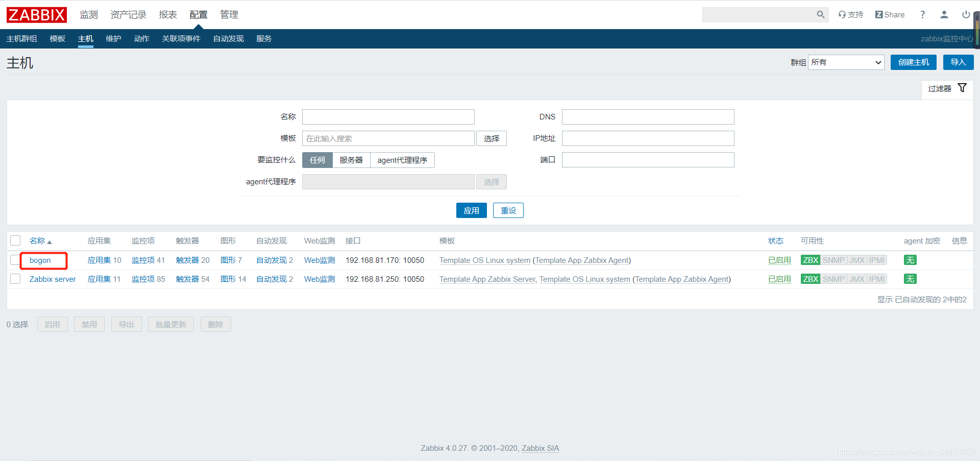The height and width of the screenshot is (461, 980).
Task: Go to the 关联项事件 submenu
Action: 181,39
